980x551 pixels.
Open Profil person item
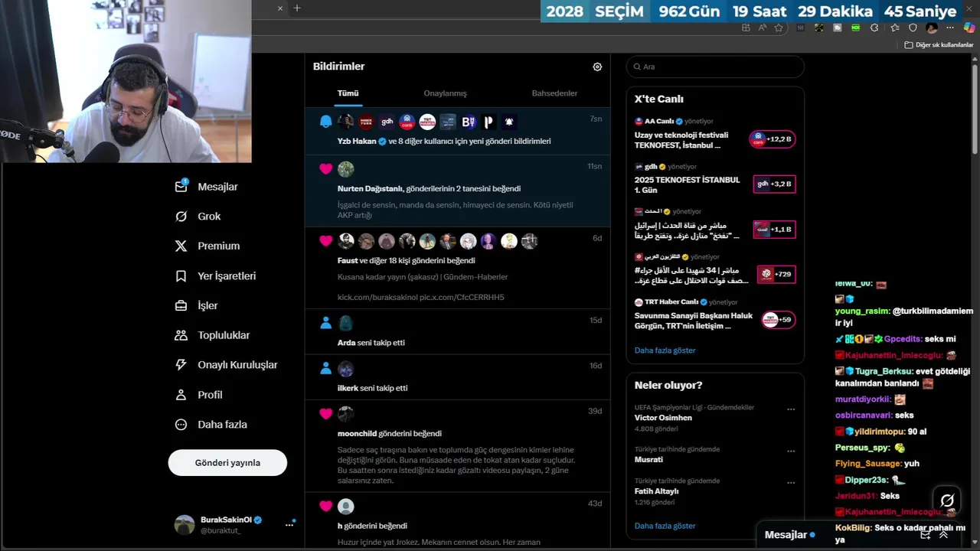[198, 395]
